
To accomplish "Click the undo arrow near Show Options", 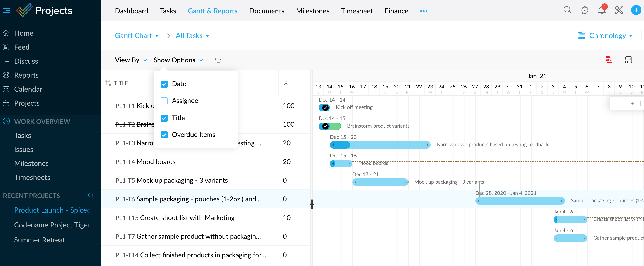I will [218, 60].
